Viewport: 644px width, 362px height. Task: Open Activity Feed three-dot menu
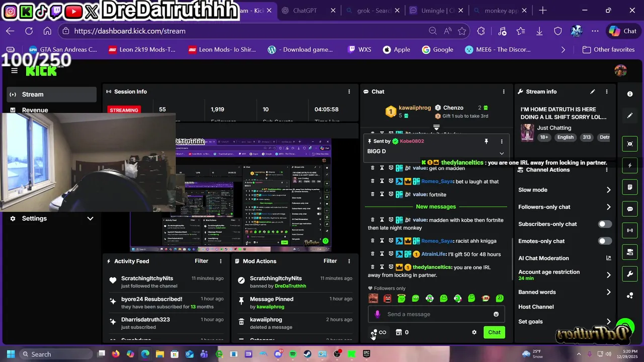click(220, 261)
